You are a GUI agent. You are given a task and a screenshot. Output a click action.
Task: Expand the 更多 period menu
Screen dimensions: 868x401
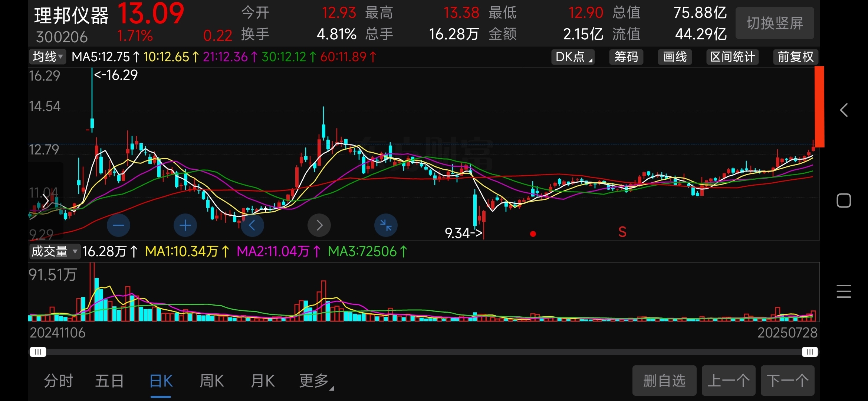[x=316, y=381]
